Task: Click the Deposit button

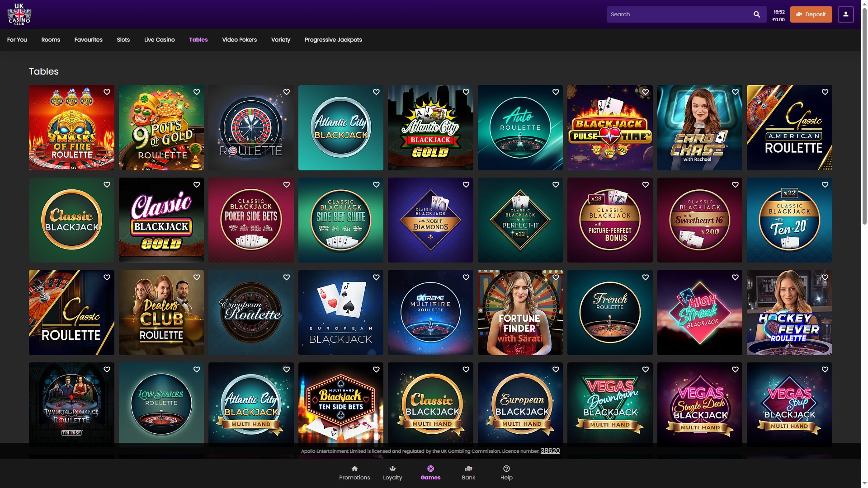Action: click(811, 14)
